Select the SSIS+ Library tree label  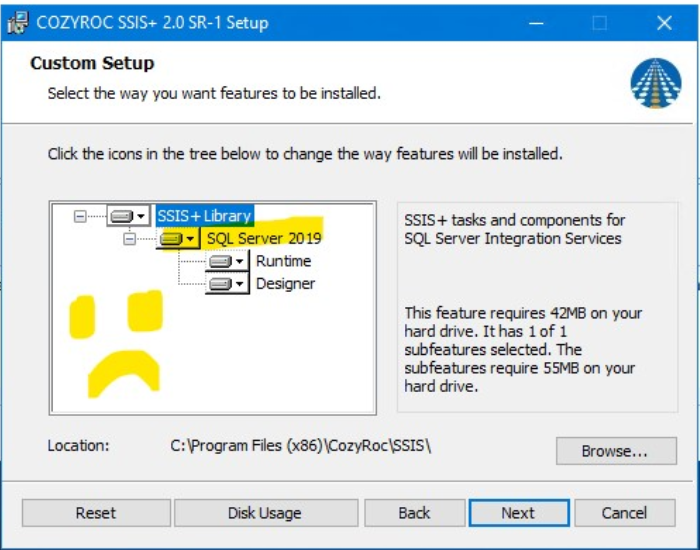[x=205, y=216]
